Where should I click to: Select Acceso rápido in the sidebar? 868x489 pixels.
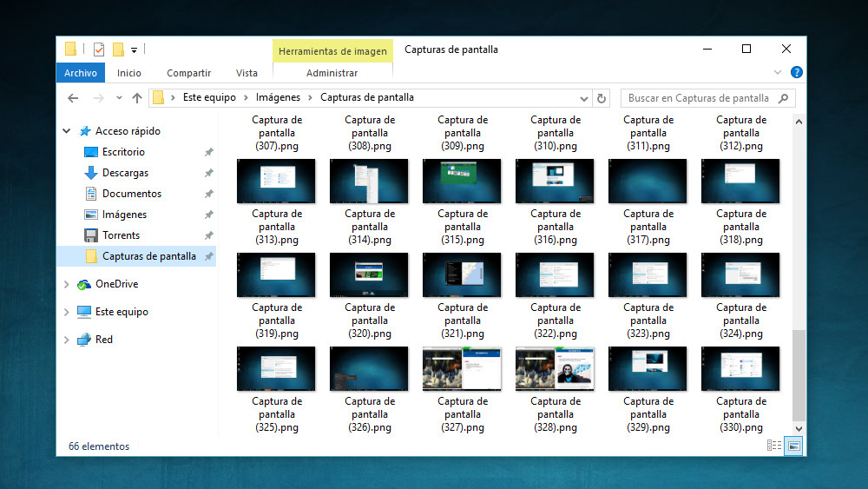click(128, 130)
